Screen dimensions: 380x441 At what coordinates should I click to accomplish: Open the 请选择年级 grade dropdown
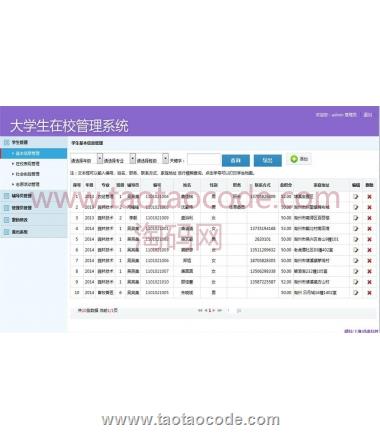100,159
